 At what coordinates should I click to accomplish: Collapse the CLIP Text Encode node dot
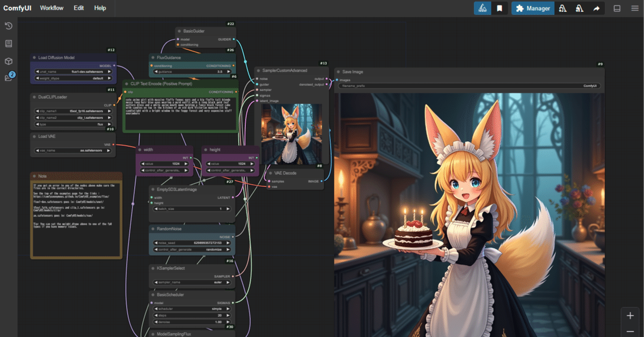[127, 84]
